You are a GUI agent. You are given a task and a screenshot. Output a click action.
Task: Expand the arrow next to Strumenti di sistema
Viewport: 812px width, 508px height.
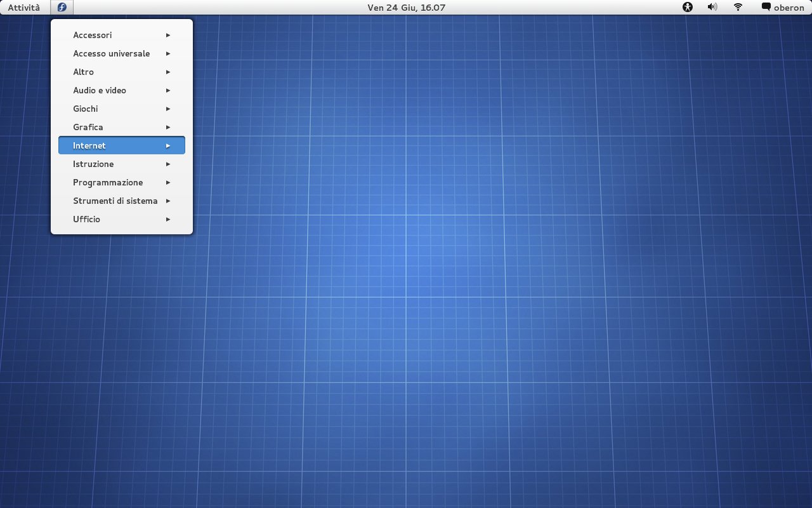point(168,201)
